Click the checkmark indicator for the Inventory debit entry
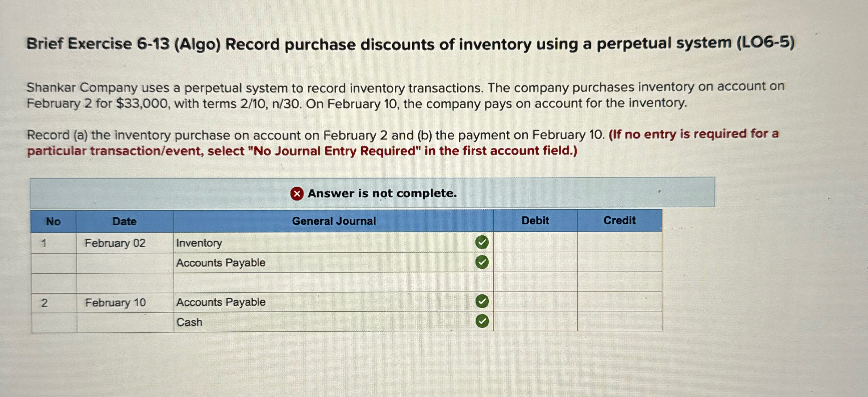Image resolution: width=868 pixels, height=397 pixels. click(x=482, y=243)
